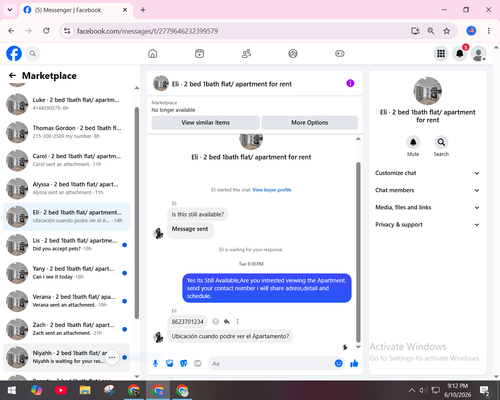The width and height of the screenshot is (500, 400).
Task: Choose a GIF for the message
Action: 198,363
